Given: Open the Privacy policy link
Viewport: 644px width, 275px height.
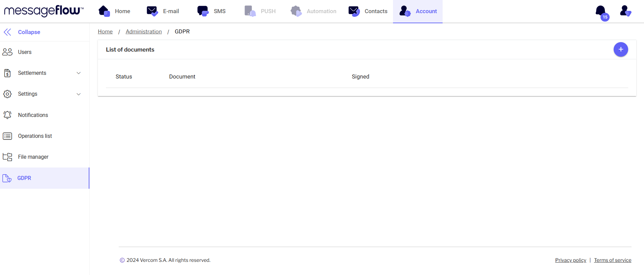Looking at the screenshot, I should click(x=570, y=260).
